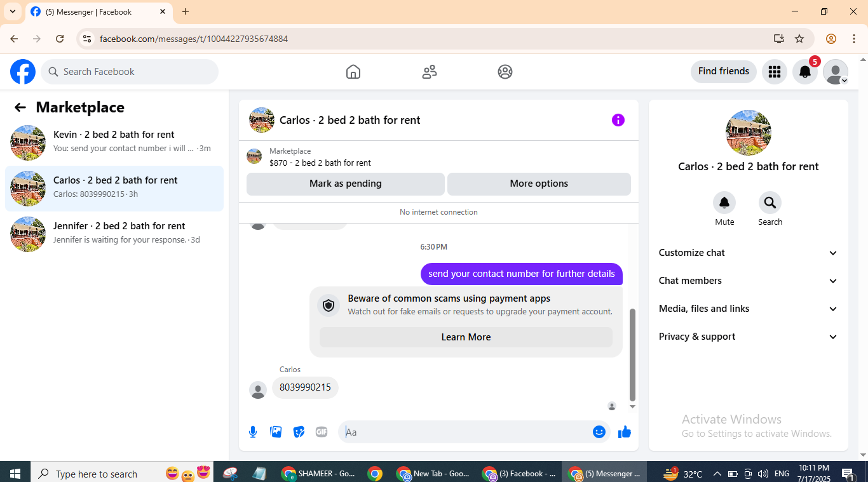Click the install app icon in address bar
Screen dimensions: 868x482
point(779,39)
